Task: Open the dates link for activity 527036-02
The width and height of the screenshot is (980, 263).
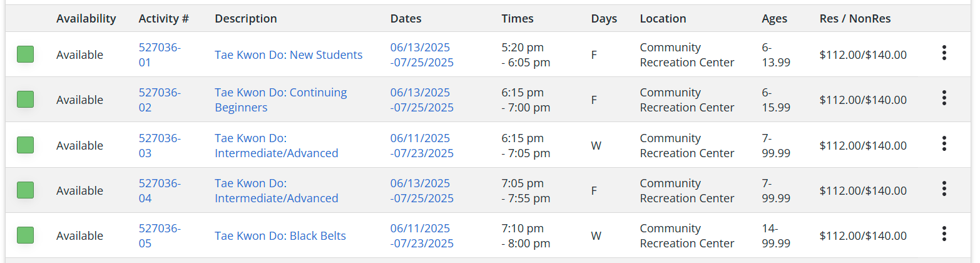Action: coord(422,100)
